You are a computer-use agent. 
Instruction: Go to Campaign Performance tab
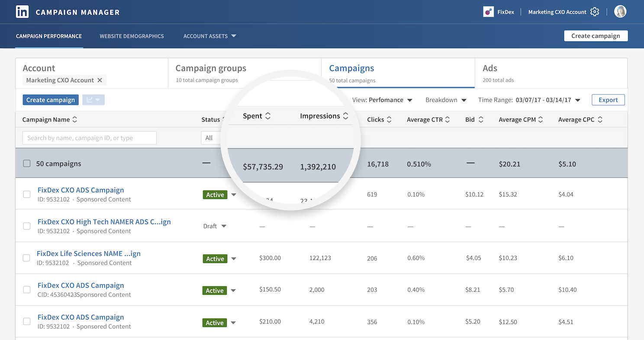coord(49,36)
